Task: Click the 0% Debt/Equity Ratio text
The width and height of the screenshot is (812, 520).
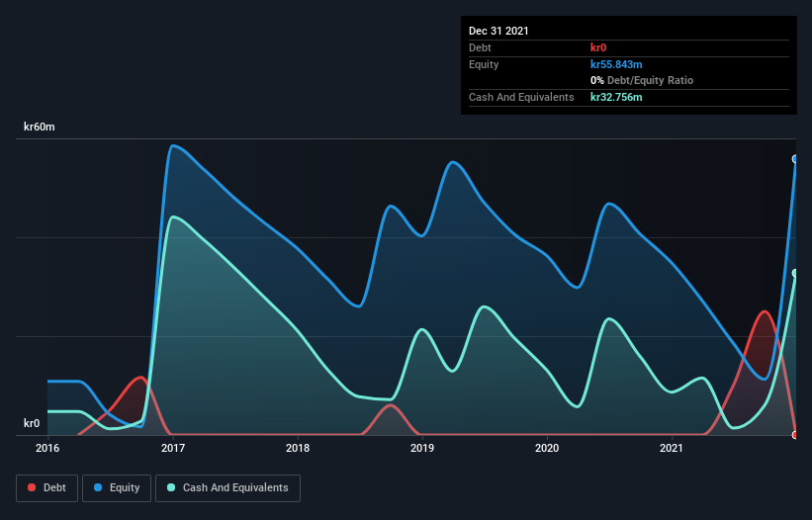Action: 642,81
